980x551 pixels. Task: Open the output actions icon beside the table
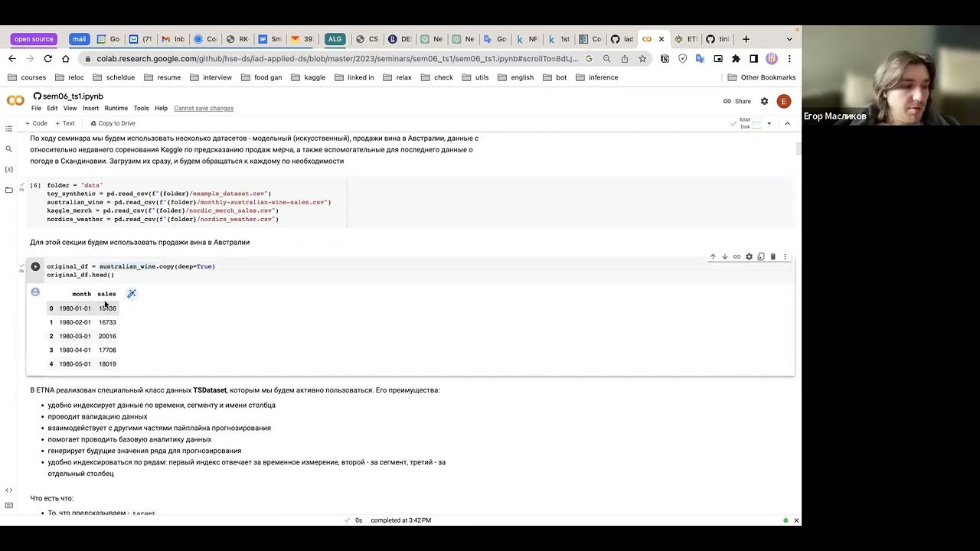(35, 292)
